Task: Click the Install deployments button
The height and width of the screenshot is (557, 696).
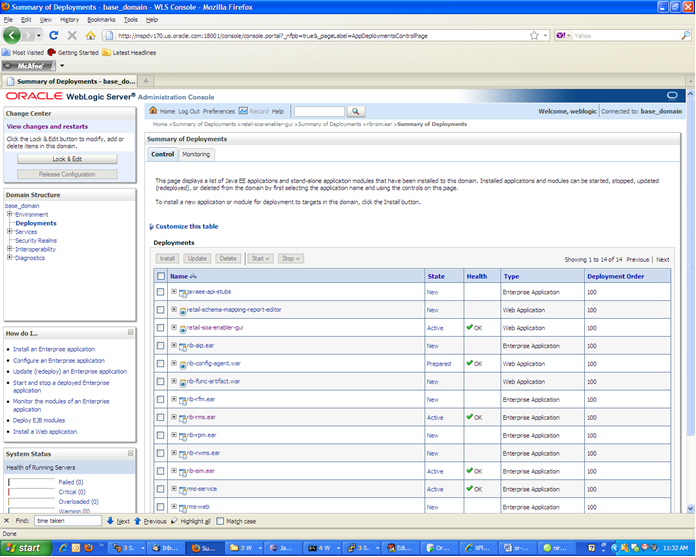Action: [167, 258]
